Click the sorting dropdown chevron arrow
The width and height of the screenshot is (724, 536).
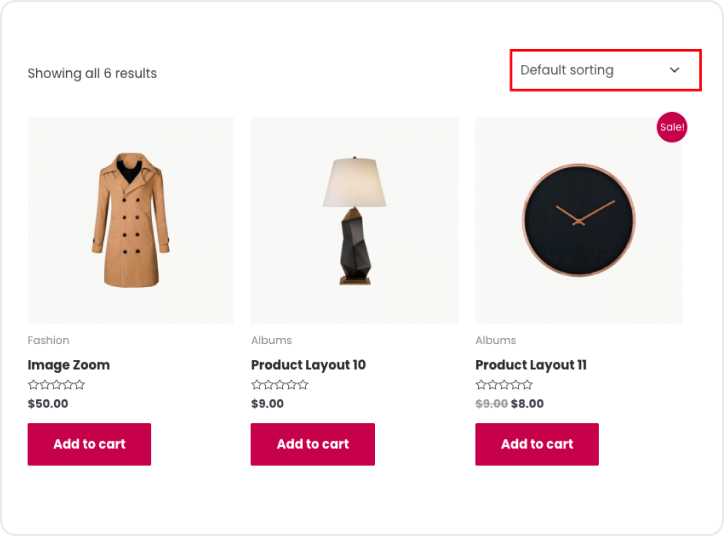(675, 70)
